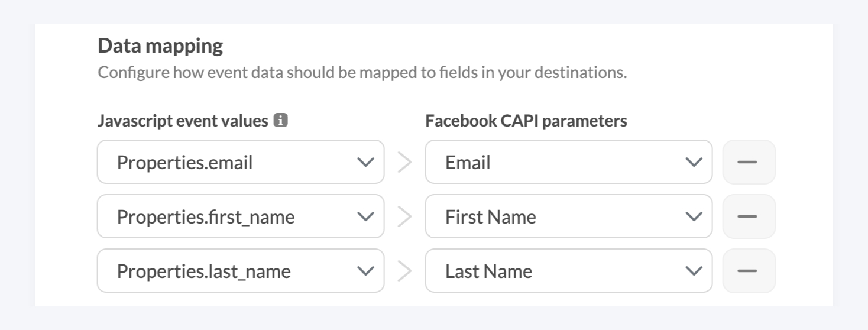Open the Email CAPI parameter dropdown
This screenshot has height=330, width=868.
click(x=569, y=162)
